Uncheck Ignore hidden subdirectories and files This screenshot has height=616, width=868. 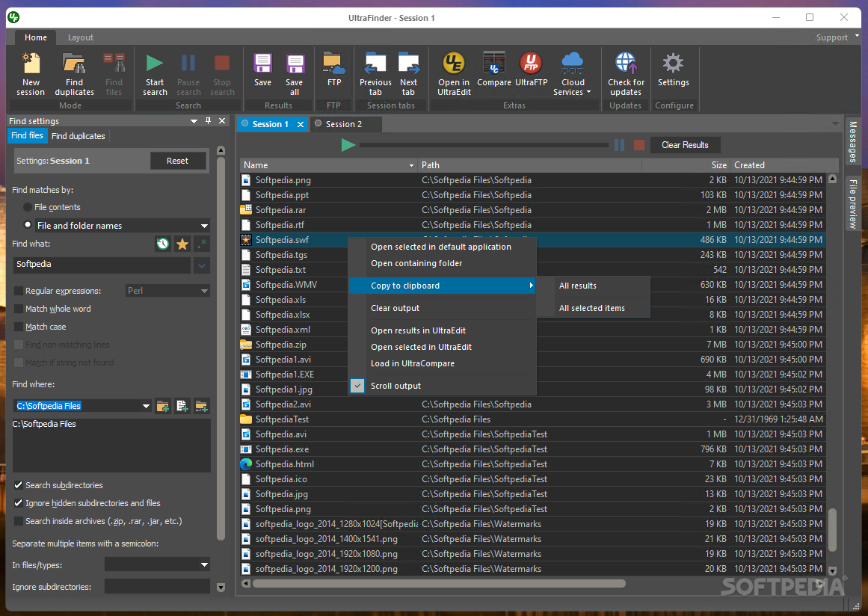coord(19,503)
